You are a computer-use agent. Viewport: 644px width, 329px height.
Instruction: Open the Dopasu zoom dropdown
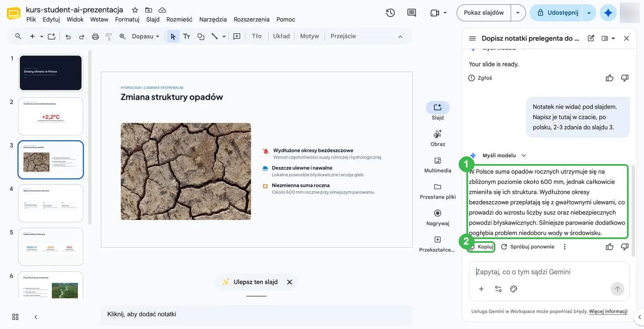point(146,36)
